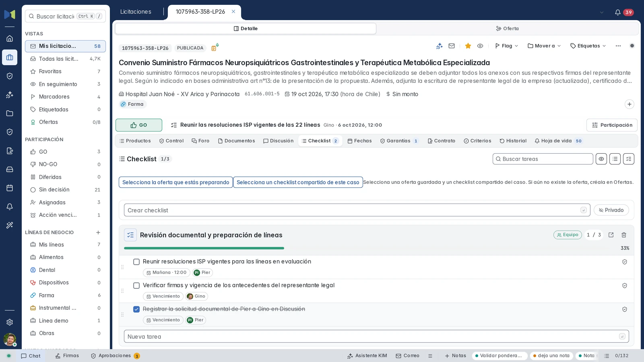Open the bell icon in left rail
644x362 pixels.
(10, 207)
